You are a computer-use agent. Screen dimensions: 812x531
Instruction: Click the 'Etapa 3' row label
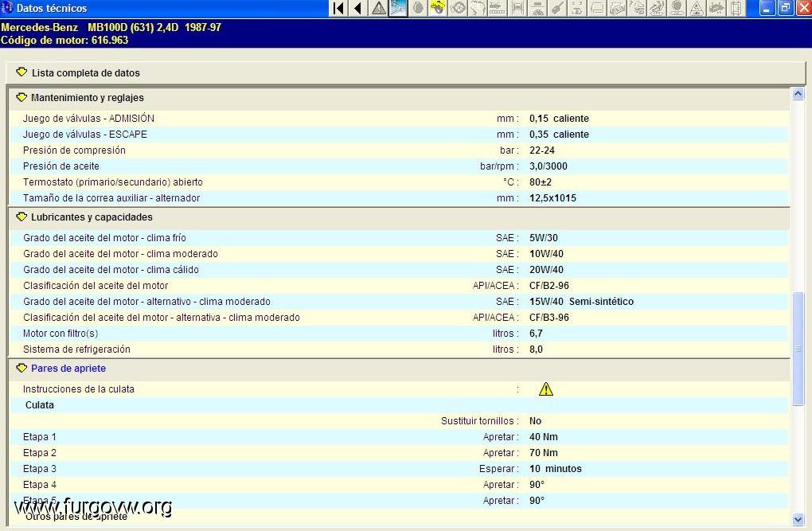click(39, 469)
